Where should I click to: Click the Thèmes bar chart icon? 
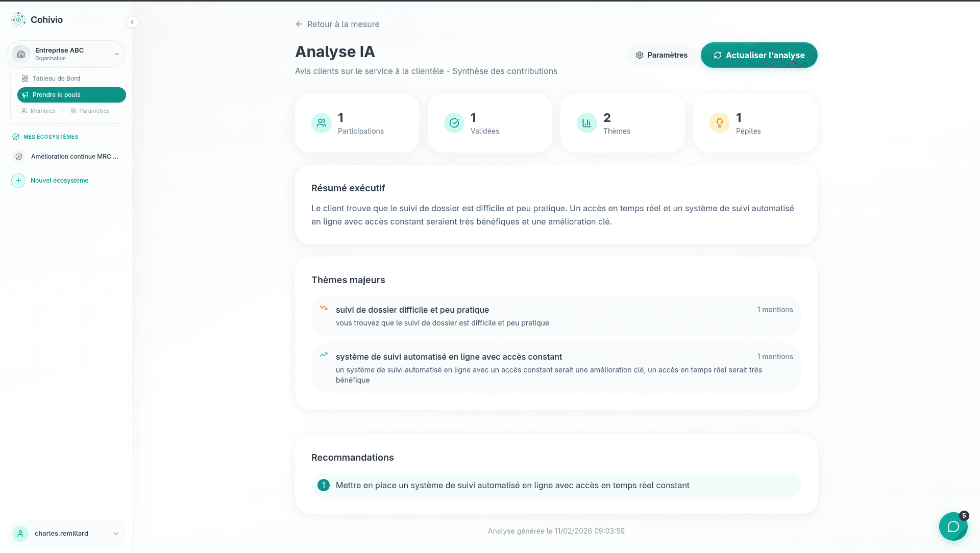(586, 123)
